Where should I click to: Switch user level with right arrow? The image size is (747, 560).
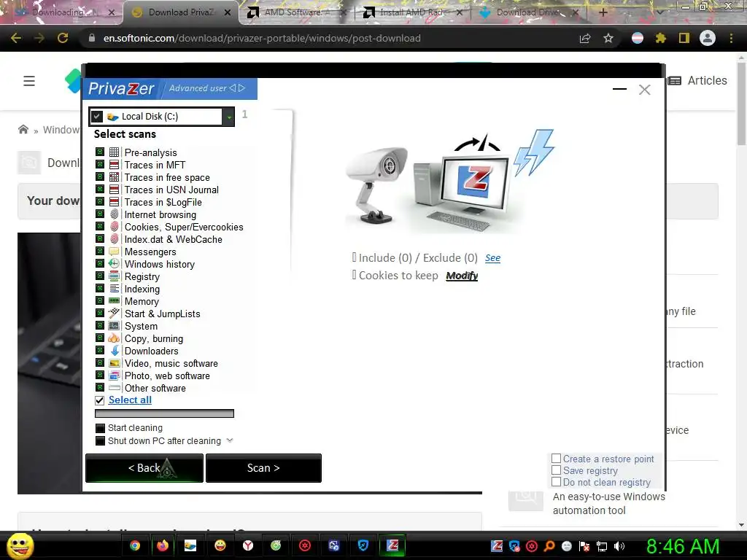[242, 88]
